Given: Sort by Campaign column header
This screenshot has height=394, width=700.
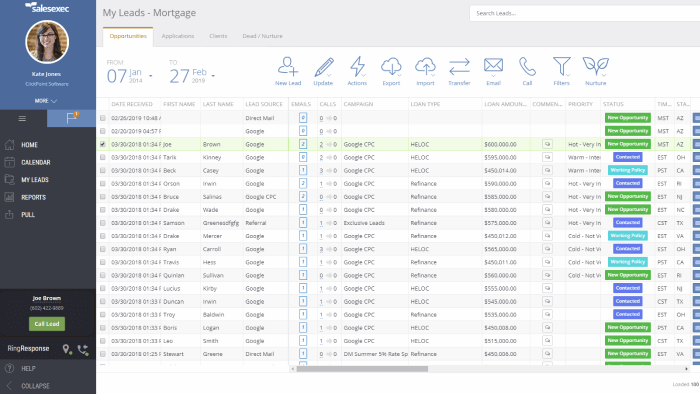Looking at the screenshot, I should pyautogui.click(x=358, y=104).
